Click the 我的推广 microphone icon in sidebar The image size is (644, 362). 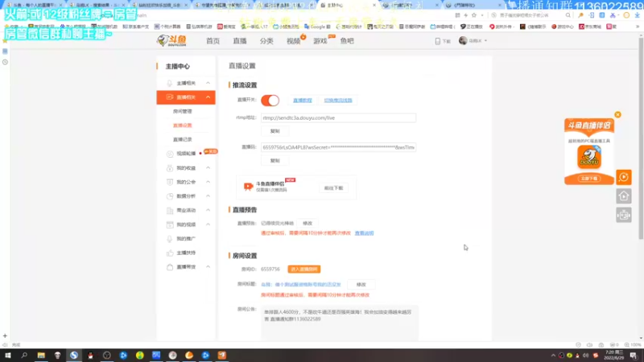170,239
